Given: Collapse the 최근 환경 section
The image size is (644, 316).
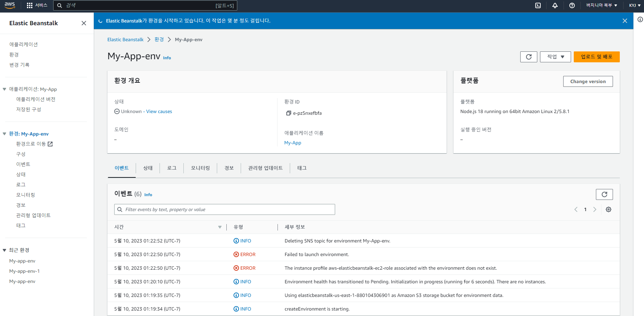Looking at the screenshot, I should tap(4, 250).
